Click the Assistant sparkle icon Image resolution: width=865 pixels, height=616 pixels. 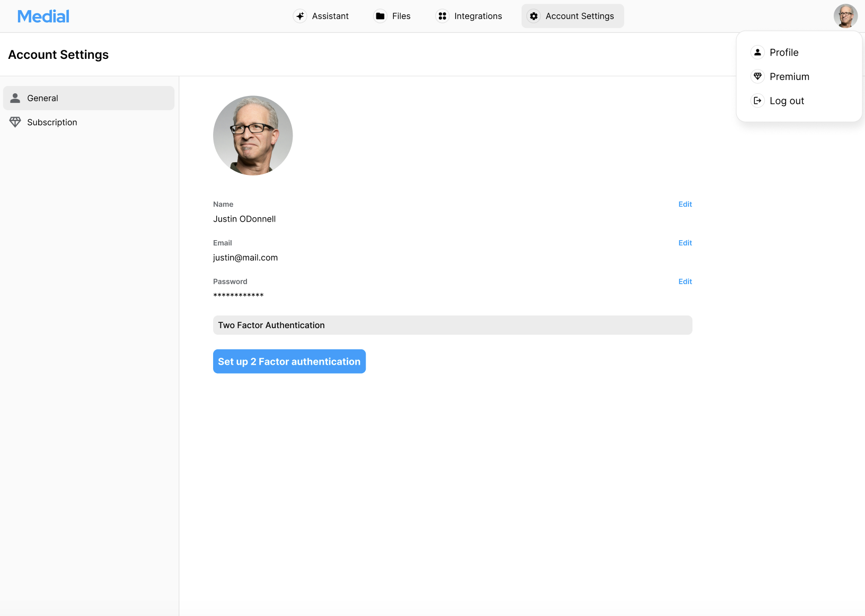[x=300, y=16]
